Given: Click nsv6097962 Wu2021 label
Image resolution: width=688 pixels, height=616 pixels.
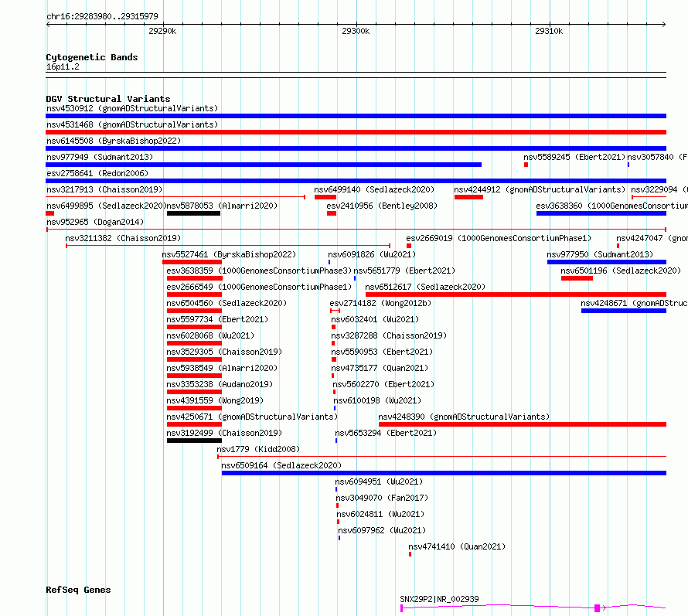Looking at the screenshot, I should 382,530.
